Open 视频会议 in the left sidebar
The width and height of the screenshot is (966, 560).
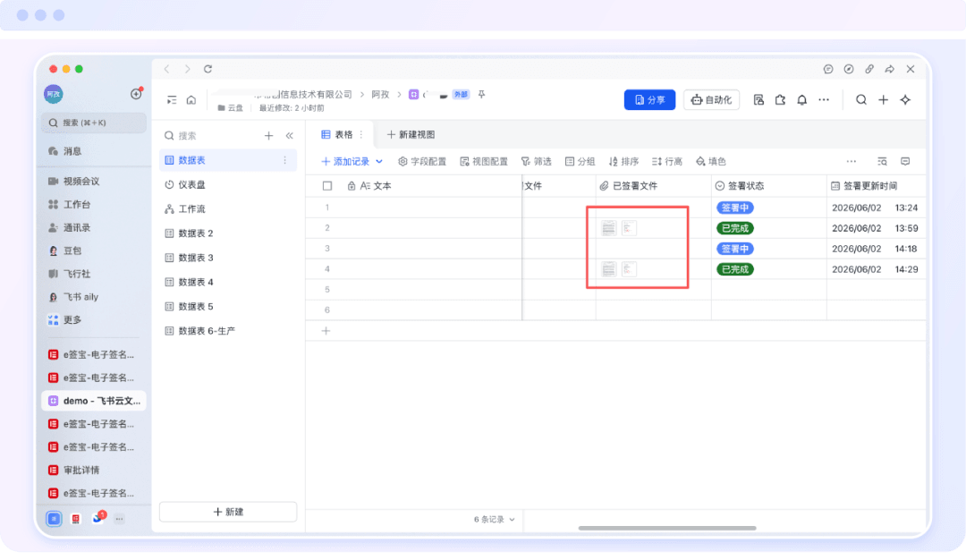(x=74, y=181)
